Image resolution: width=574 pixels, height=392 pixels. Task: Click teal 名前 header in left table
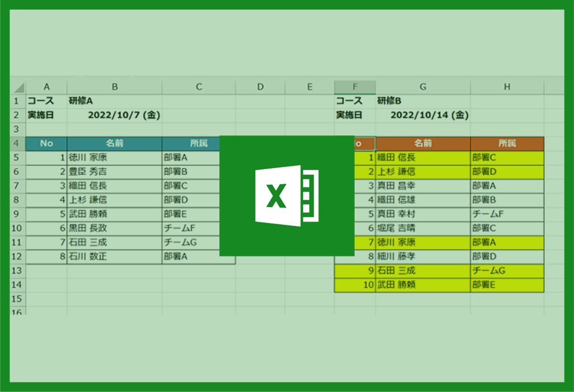point(115,143)
